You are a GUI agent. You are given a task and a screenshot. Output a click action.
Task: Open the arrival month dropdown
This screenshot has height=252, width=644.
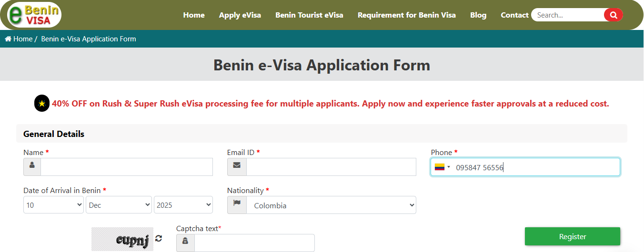coord(119,205)
